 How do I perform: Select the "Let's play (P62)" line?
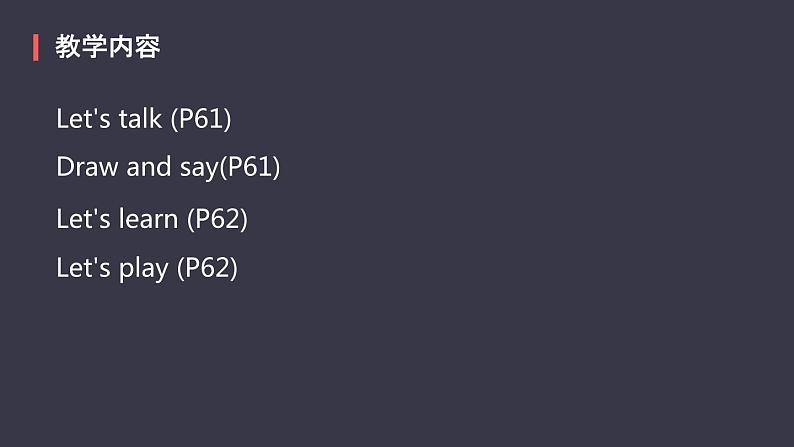pos(147,268)
